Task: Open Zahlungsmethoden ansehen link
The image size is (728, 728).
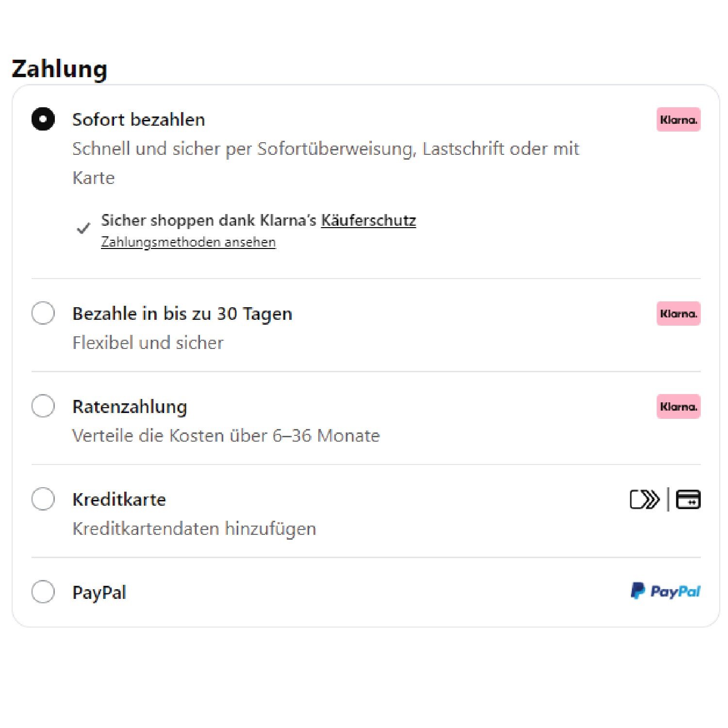Action: point(188,242)
